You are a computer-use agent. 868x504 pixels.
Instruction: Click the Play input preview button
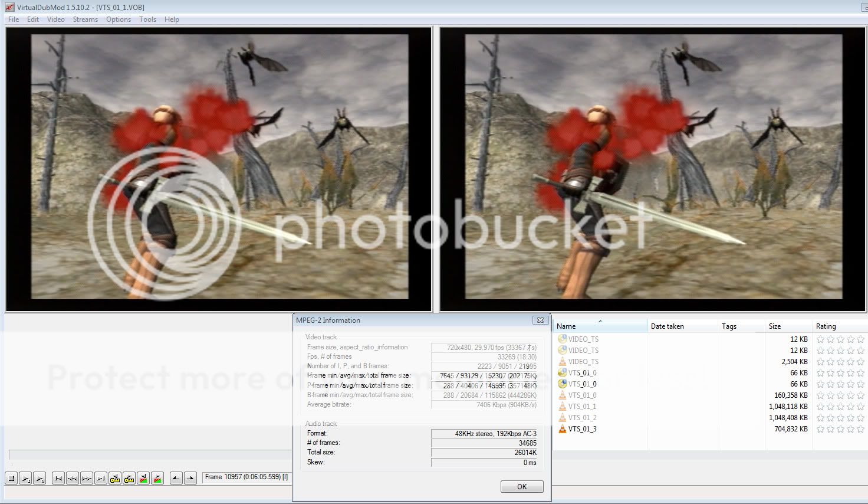(x=25, y=479)
